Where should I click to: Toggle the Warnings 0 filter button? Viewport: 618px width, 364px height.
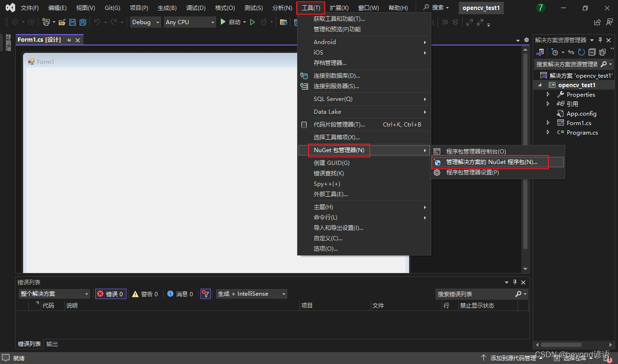click(x=145, y=294)
